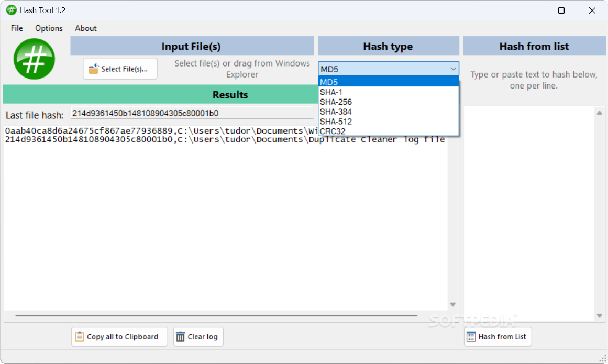608x364 pixels.
Task: Click the Last file hash field
Action: (x=192, y=113)
